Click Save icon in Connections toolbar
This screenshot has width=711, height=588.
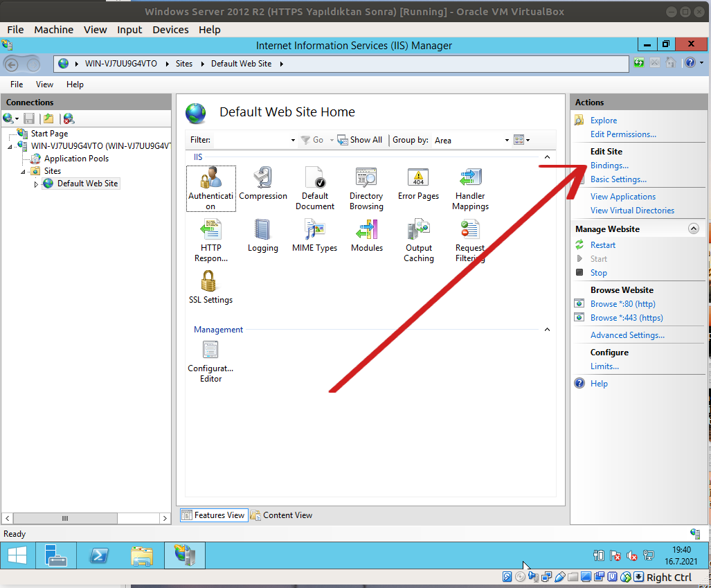[29, 119]
